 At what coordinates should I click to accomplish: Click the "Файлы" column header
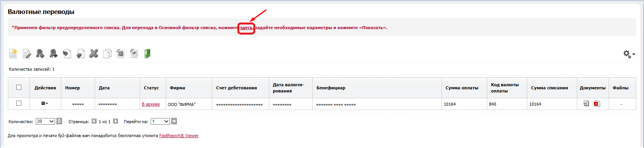click(x=620, y=88)
